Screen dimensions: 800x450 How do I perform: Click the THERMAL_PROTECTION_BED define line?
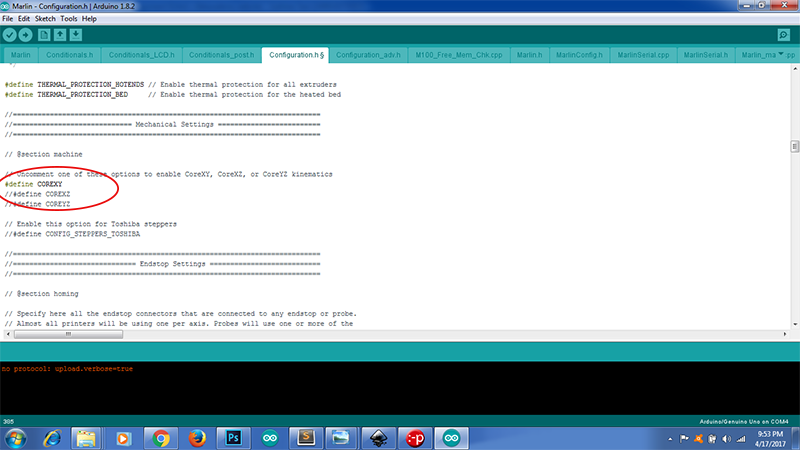[x=173, y=94]
